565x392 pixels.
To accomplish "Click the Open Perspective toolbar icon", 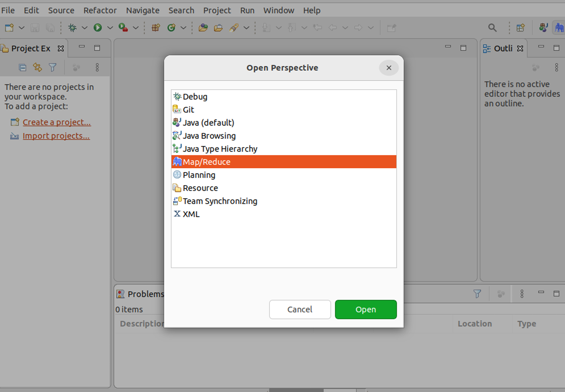I will 521,28.
